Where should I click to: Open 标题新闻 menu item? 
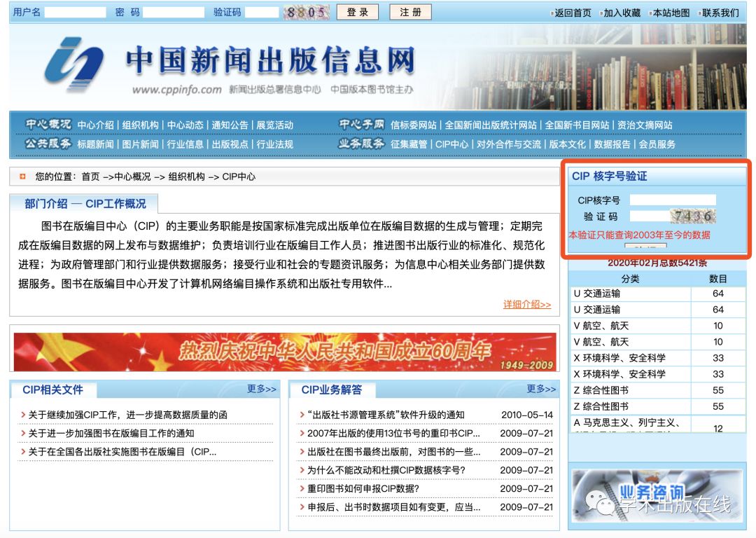(x=95, y=144)
